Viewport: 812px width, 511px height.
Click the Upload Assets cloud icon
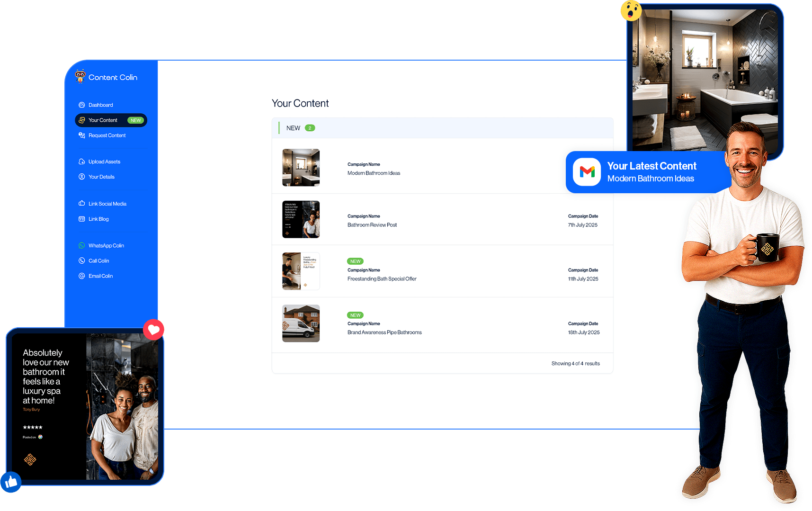(82, 162)
